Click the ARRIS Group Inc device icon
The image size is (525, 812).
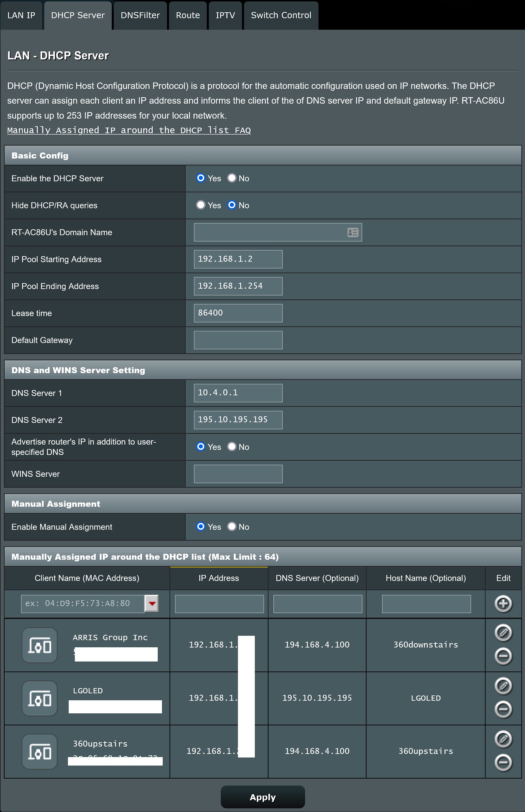tap(40, 645)
